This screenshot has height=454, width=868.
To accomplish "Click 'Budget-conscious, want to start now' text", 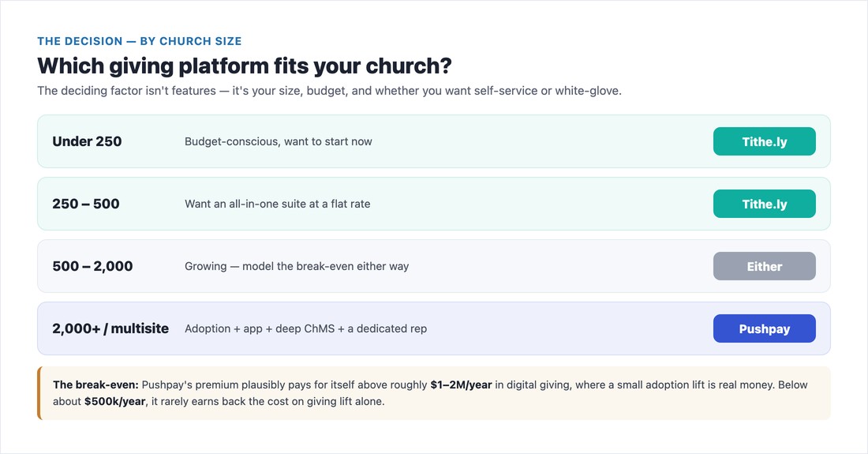I will click(x=278, y=142).
